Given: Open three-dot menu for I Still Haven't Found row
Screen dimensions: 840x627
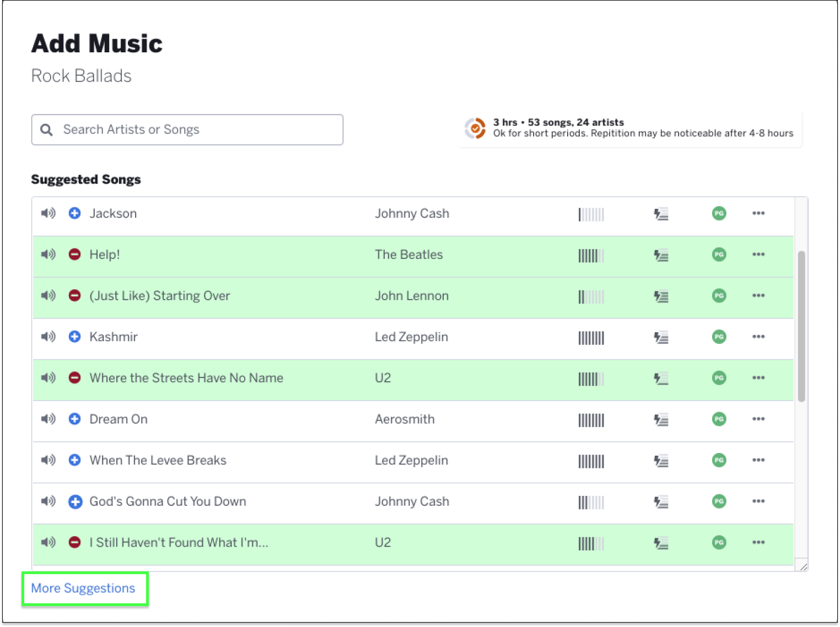Looking at the screenshot, I should click(x=758, y=542).
